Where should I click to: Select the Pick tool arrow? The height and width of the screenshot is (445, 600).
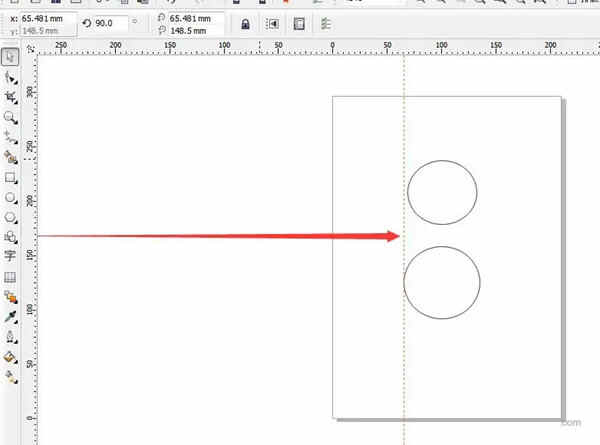coord(10,57)
